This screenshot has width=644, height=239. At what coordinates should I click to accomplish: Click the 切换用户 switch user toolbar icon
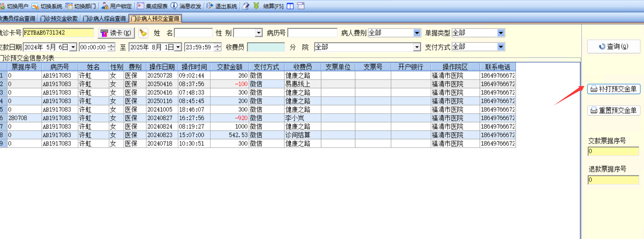(x=3, y=6)
